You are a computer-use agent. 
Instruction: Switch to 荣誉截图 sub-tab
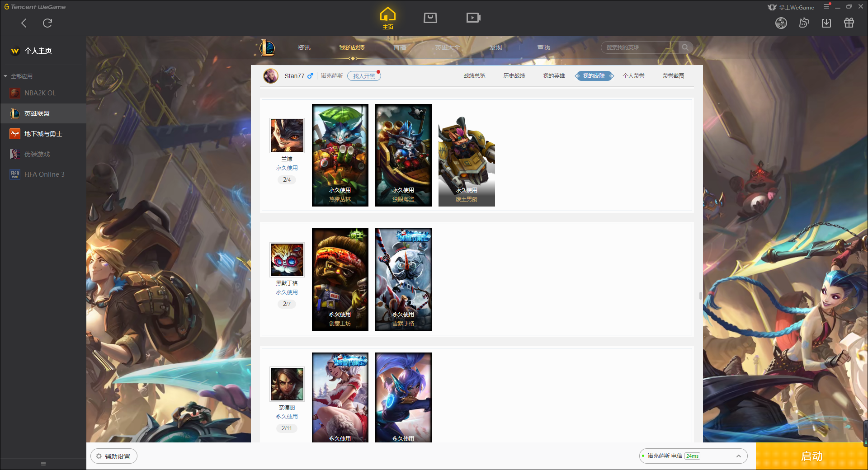pos(673,76)
